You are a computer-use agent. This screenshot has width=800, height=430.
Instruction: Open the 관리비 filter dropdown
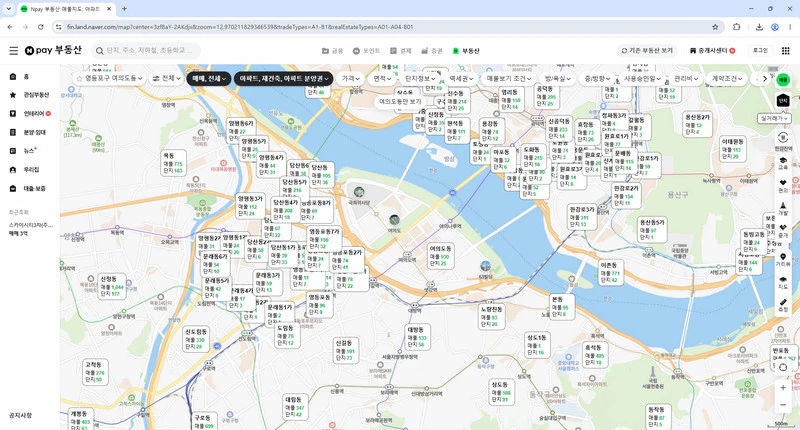tap(686, 79)
